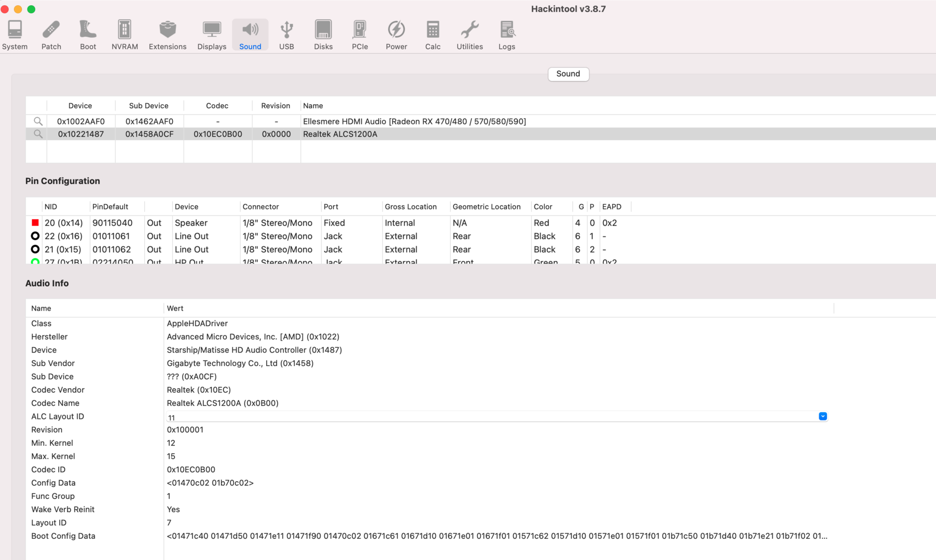Go to the USB section

click(286, 35)
